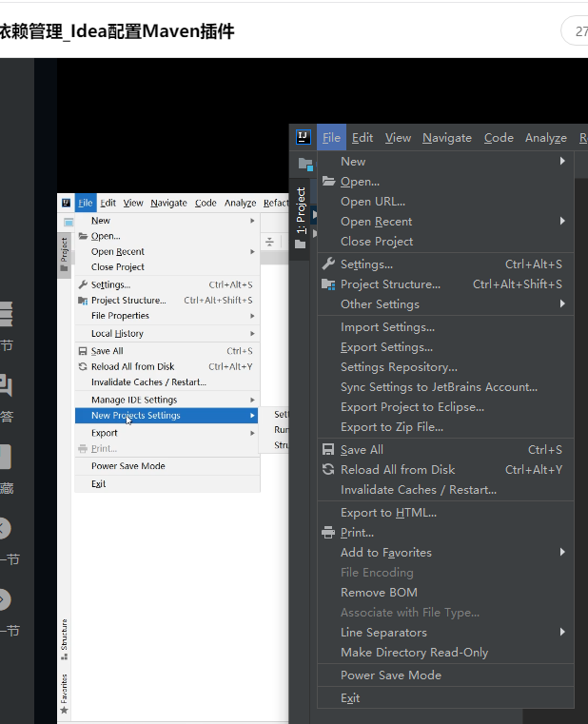Open Navigate menu in light window menubar
The image size is (588, 724).
tap(168, 204)
